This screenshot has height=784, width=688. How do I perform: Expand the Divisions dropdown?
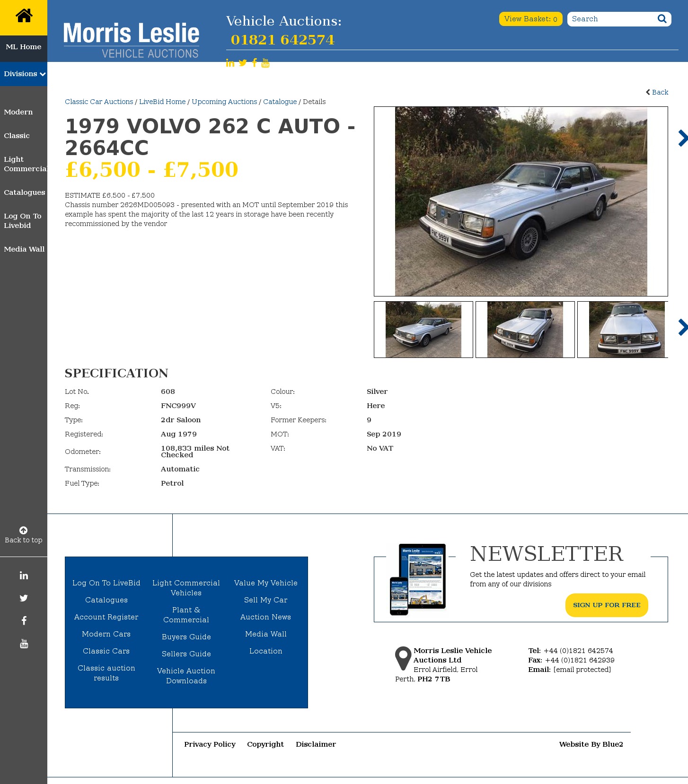click(24, 74)
